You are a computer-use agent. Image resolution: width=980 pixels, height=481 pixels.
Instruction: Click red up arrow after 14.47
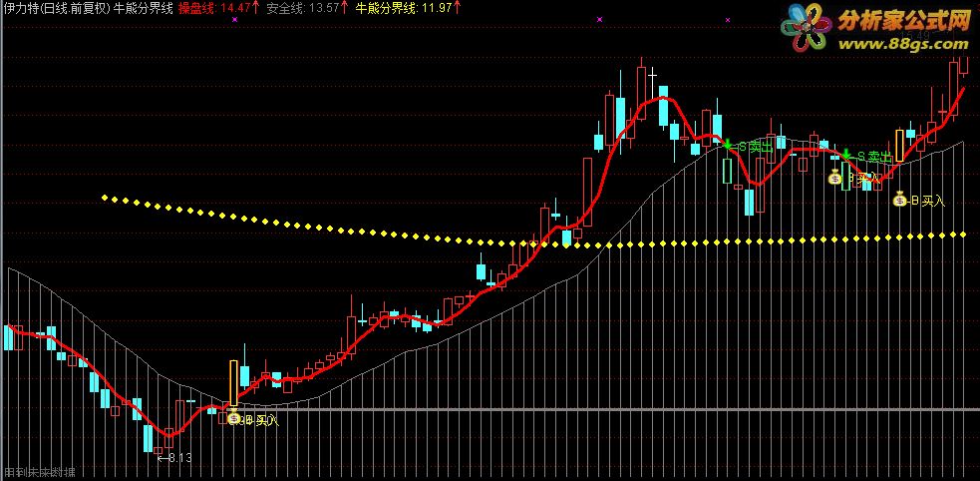point(255,8)
